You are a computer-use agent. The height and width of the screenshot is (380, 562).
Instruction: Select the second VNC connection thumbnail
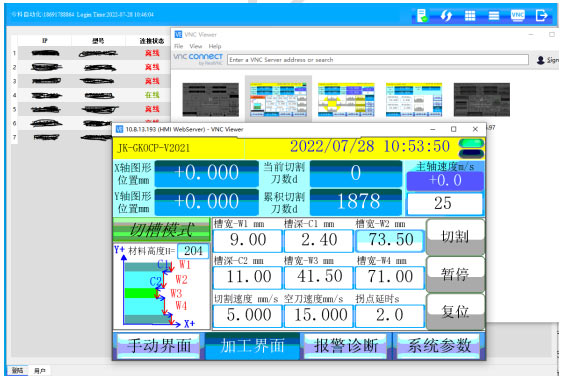[278, 100]
